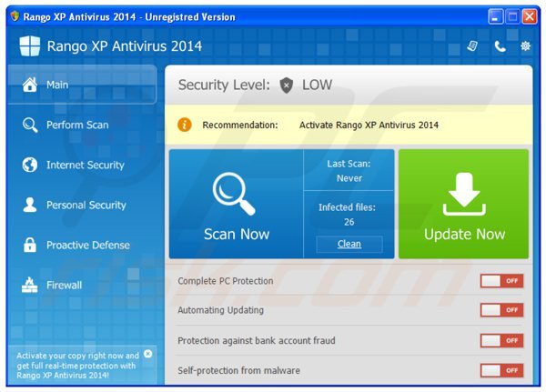
Task: Dismiss the activation notice with its X icon
Action: pyautogui.click(x=148, y=353)
